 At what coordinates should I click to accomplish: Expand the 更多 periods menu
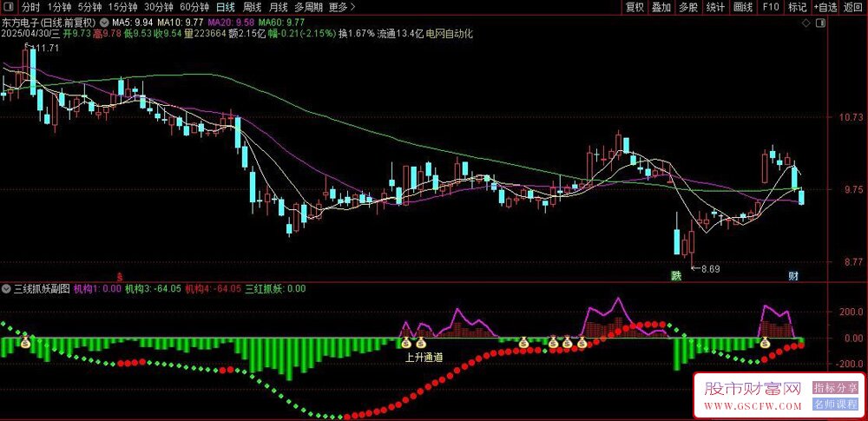pos(342,7)
